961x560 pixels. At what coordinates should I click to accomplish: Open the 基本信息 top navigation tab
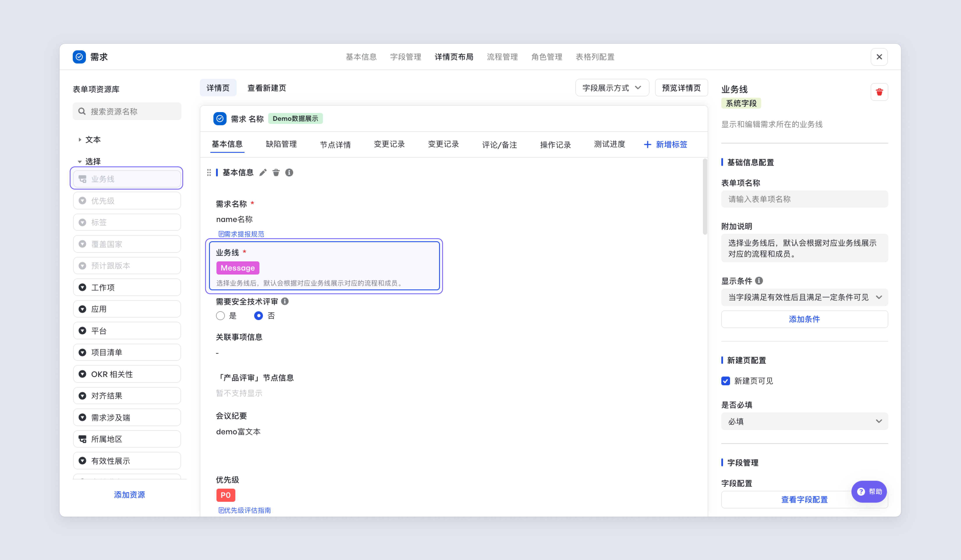tap(361, 57)
